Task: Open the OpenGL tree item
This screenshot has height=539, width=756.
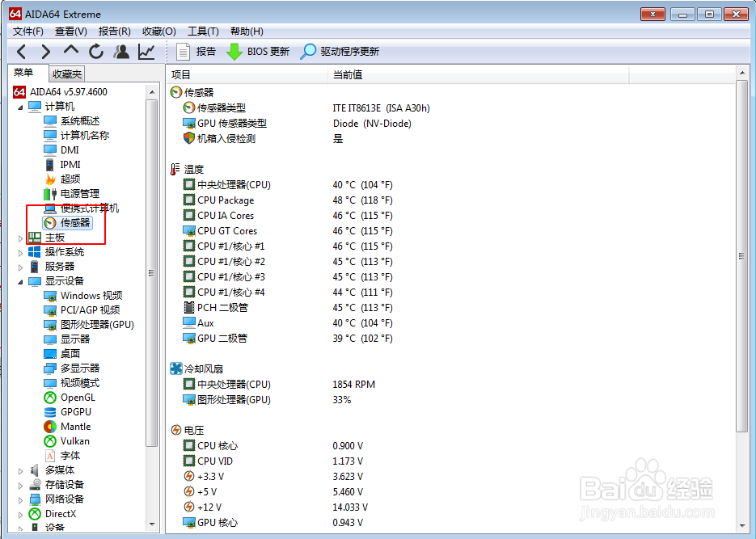Action: [x=70, y=398]
